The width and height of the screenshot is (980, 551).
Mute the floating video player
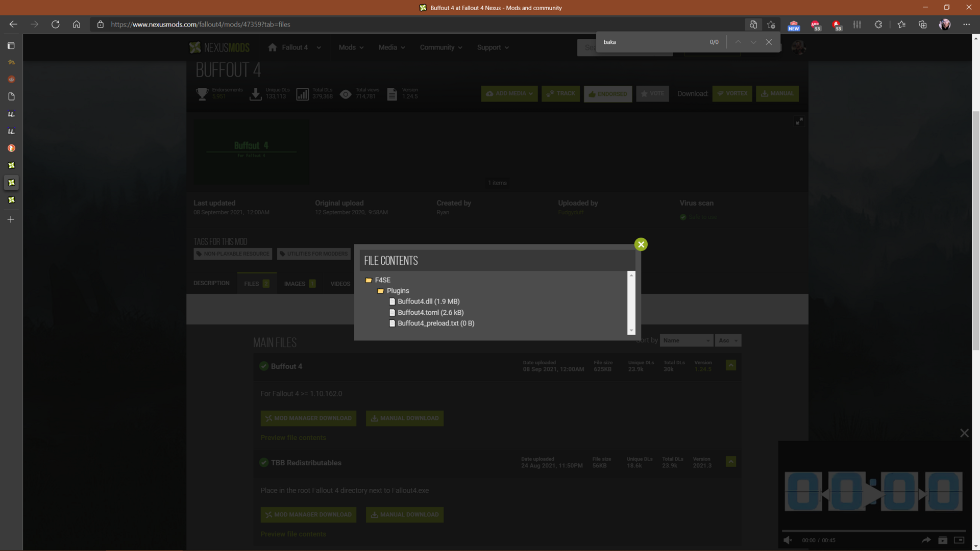click(x=788, y=540)
